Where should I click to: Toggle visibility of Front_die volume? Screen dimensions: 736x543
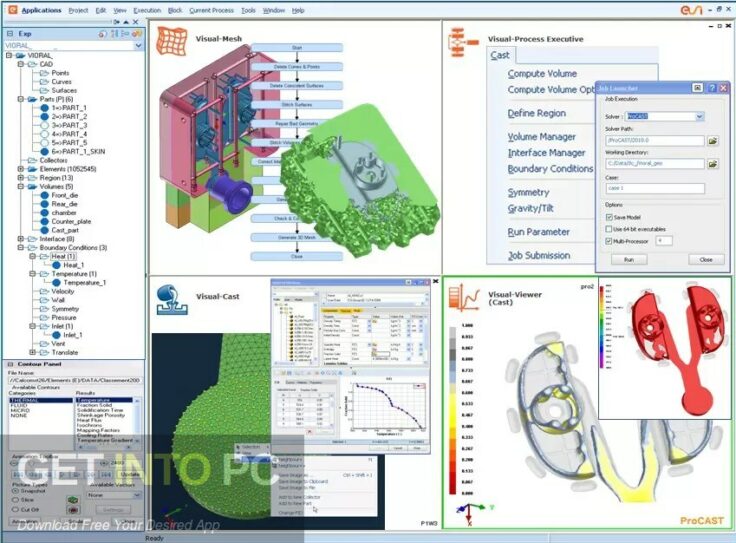(x=45, y=195)
